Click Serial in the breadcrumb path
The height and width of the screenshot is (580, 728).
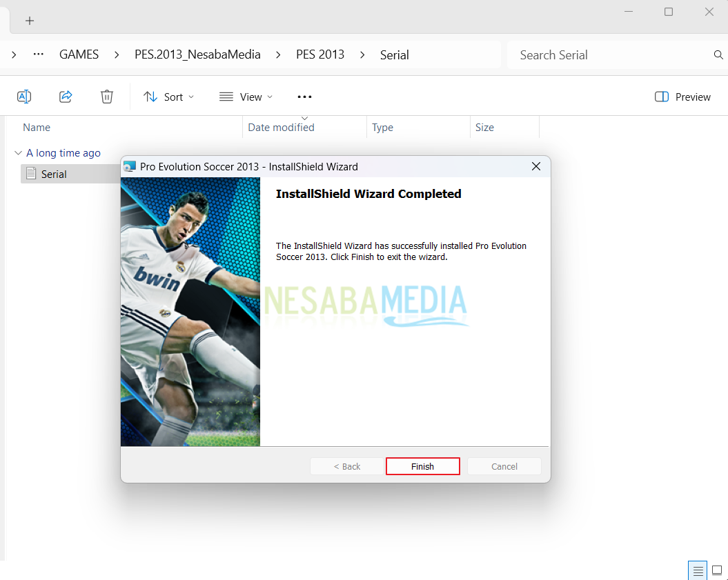pos(394,54)
